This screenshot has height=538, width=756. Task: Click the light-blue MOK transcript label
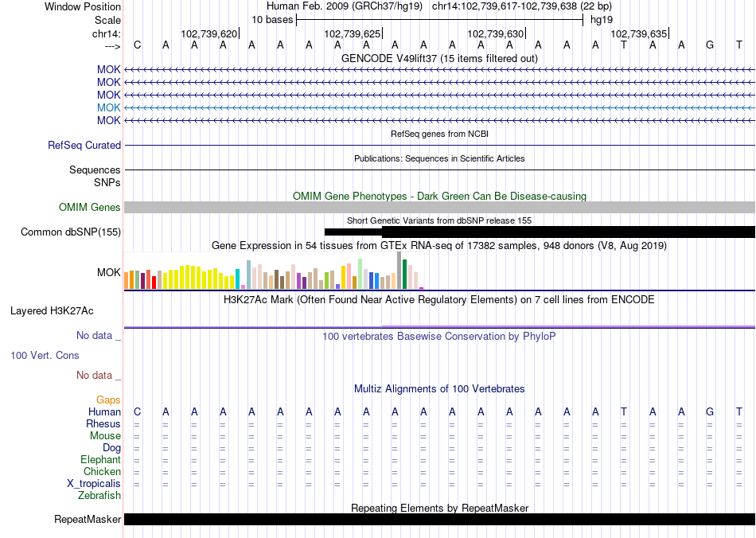[108, 107]
